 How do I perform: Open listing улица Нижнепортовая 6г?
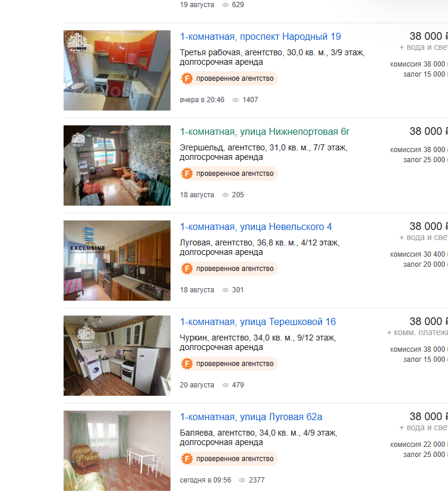[264, 132]
